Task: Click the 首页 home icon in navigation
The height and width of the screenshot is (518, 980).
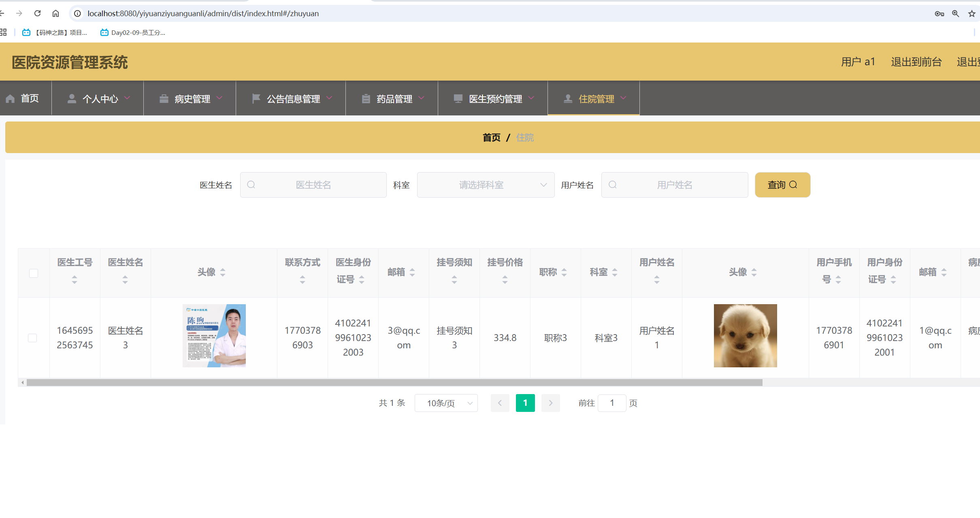Action: coord(11,99)
